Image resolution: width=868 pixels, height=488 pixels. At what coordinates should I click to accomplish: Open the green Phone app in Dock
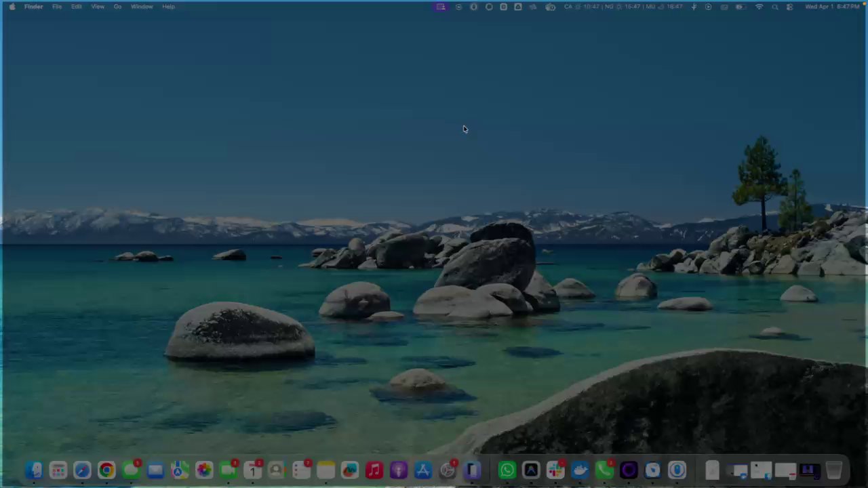tap(604, 470)
